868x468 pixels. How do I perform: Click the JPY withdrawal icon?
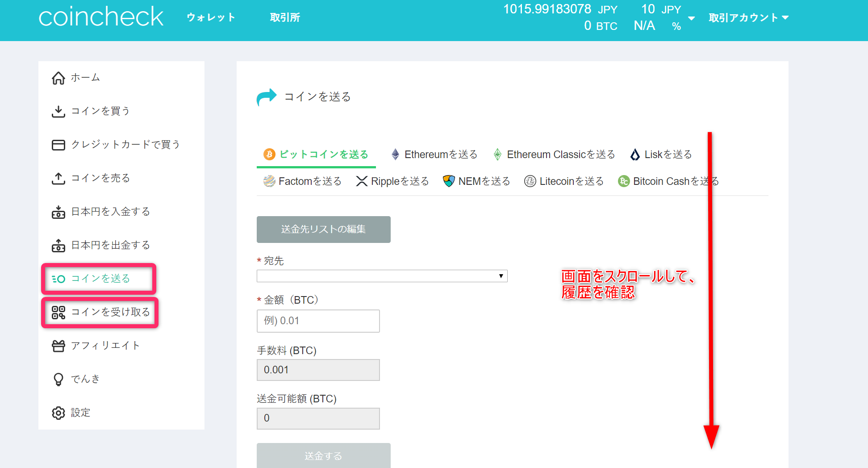(x=58, y=245)
